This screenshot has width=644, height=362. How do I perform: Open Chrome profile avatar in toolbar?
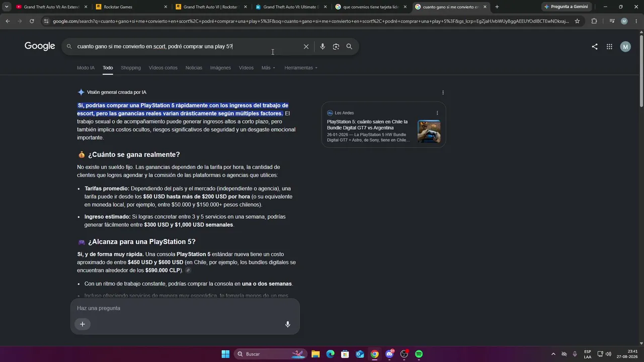tap(624, 21)
